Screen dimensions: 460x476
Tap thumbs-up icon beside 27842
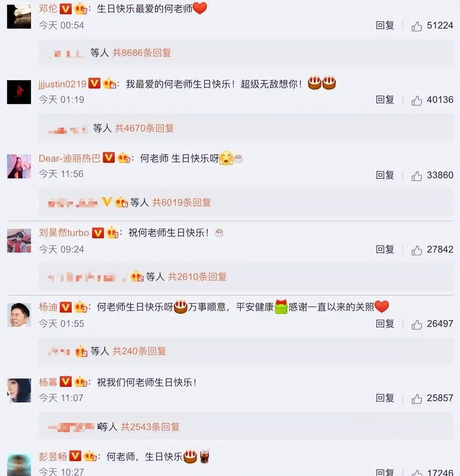[416, 250]
